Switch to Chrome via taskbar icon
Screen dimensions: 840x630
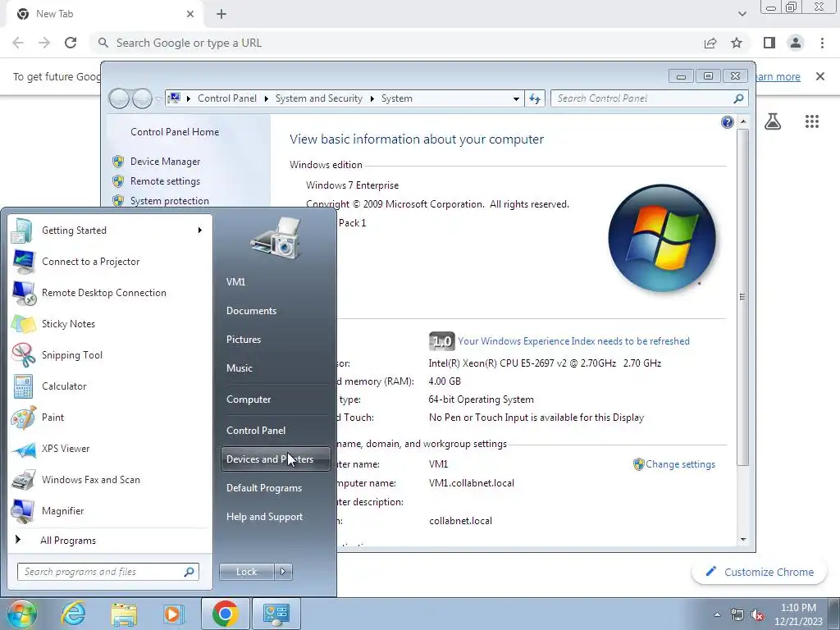(x=225, y=614)
